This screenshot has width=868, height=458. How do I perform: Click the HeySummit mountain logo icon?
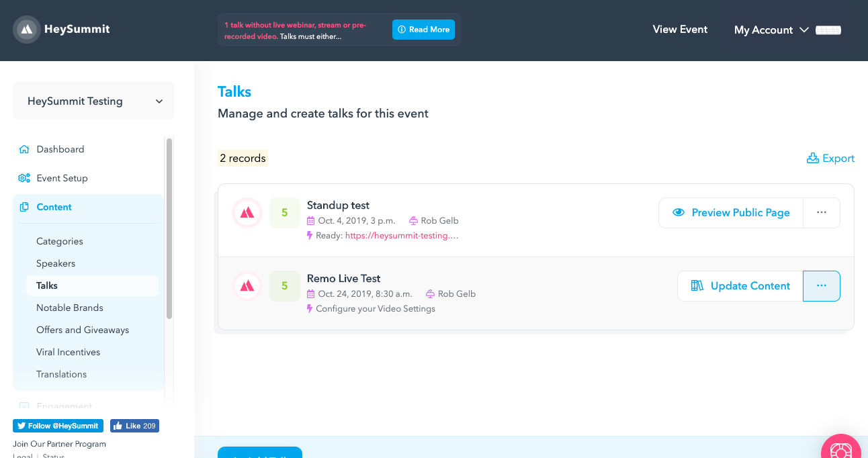tap(27, 30)
